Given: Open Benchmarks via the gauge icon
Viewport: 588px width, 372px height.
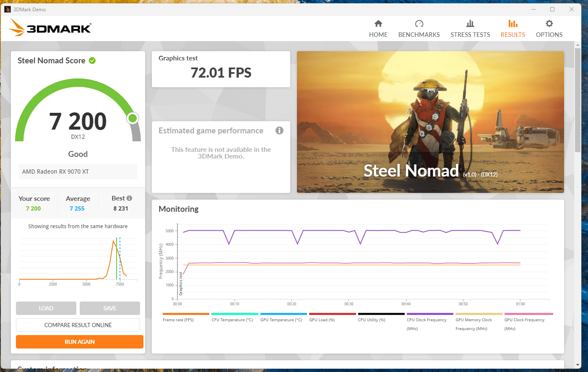Looking at the screenshot, I should [x=419, y=23].
